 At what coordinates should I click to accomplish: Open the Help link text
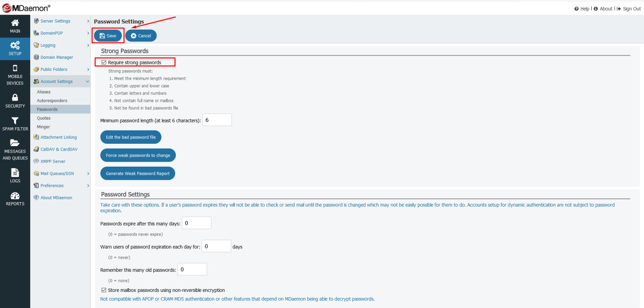(x=585, y=9)
